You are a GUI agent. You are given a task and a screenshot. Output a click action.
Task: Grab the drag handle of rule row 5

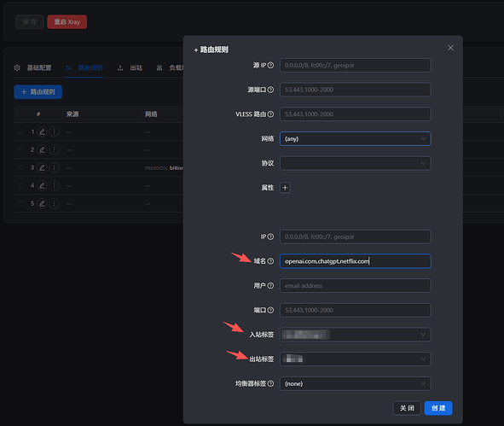(20, 204)
